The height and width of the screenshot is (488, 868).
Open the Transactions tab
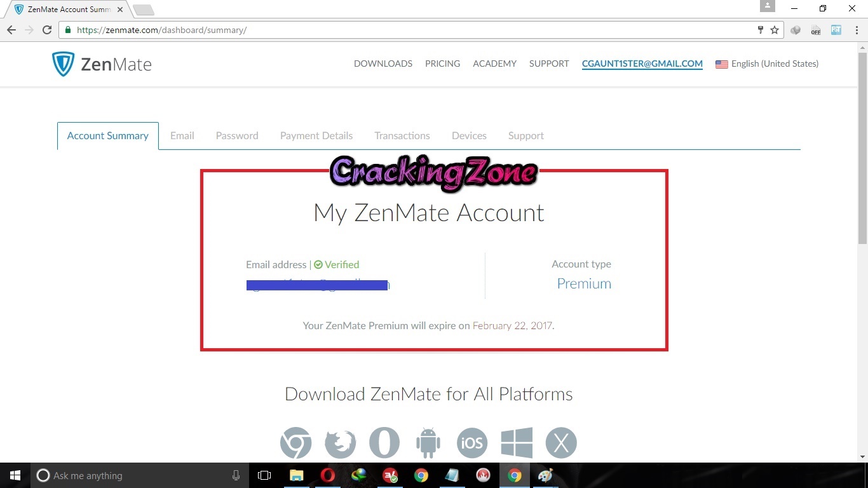402,136
